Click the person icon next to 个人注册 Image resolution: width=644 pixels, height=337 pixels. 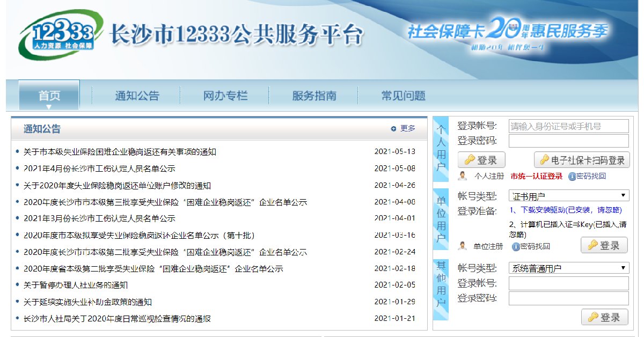[462, 176]
